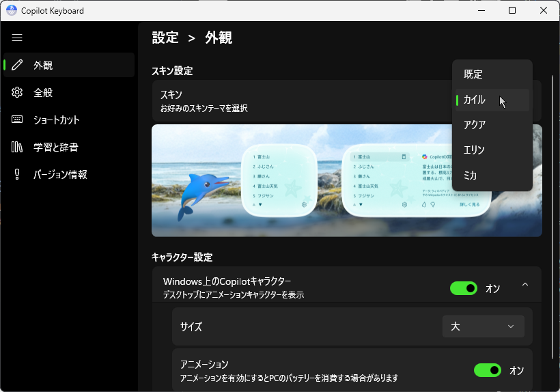Click the PCのバッテリーを消費する warning text
560x392 pixels.
click(x=289, y=378)
